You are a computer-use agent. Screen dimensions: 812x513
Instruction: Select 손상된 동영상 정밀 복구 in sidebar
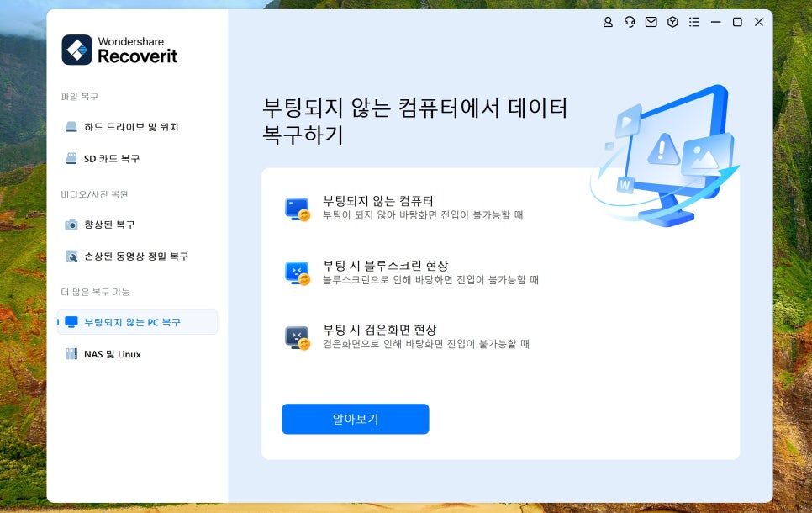pyautogui.click(x=136, y=256)
